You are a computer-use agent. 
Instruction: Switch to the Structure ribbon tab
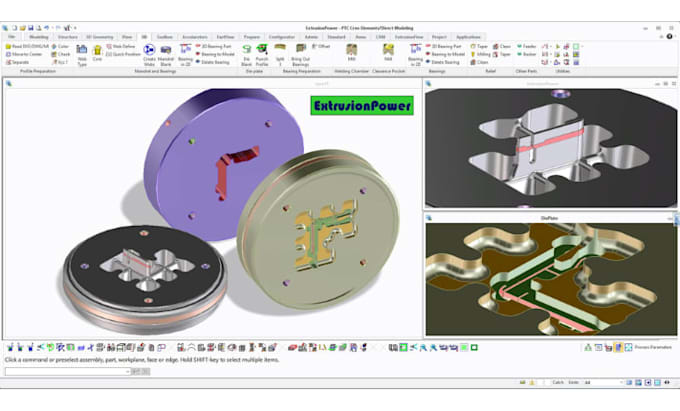click(x=68, y=37)
